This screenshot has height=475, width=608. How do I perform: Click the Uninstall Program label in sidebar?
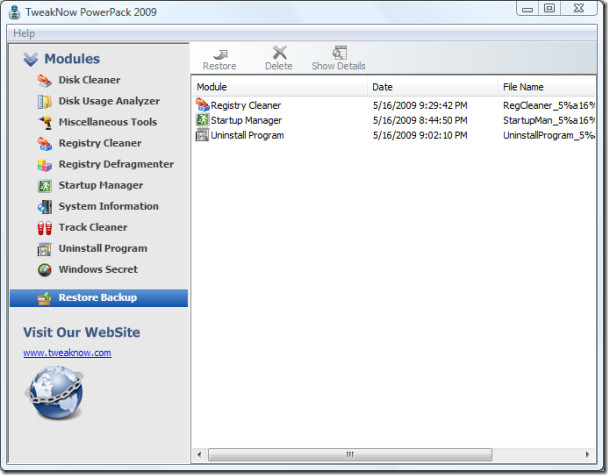(x=103, y=249)
